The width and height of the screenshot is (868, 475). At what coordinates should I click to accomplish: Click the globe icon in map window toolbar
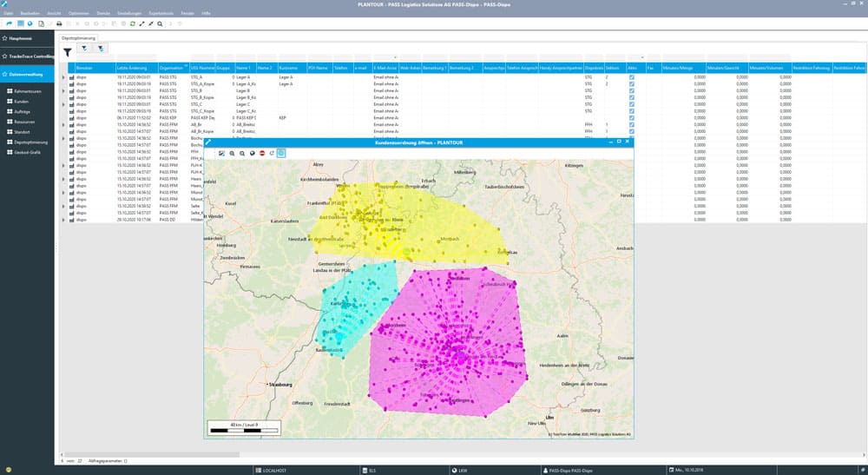point(252,154)
